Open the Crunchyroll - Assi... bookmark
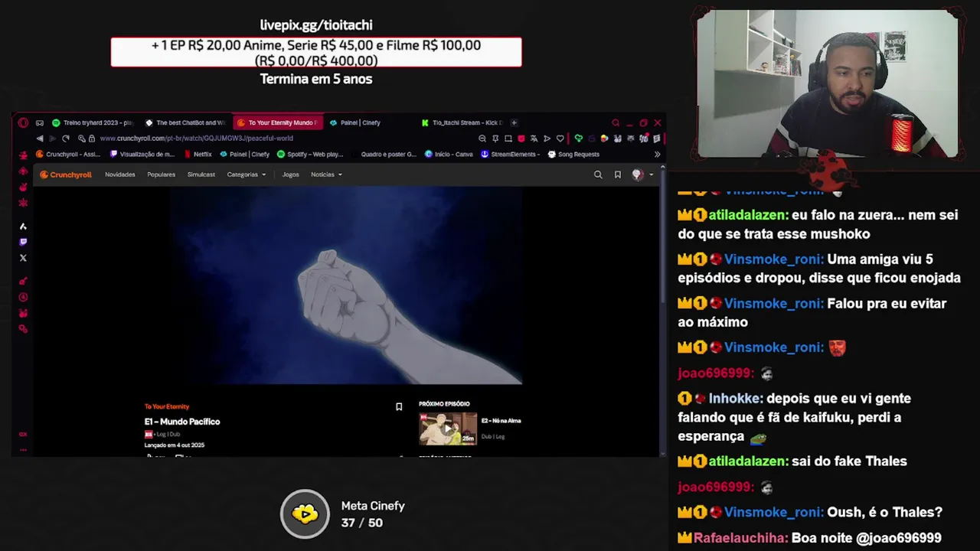The width and height of the screenshot is (980, 551). (68, 154)
